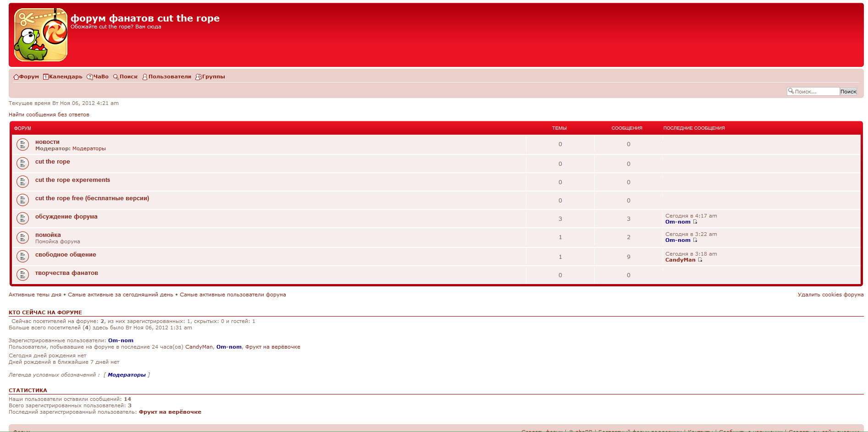Click the icon beside cut the rope free
The height and width of the screenshot is (432, 868).
[22, 200]
